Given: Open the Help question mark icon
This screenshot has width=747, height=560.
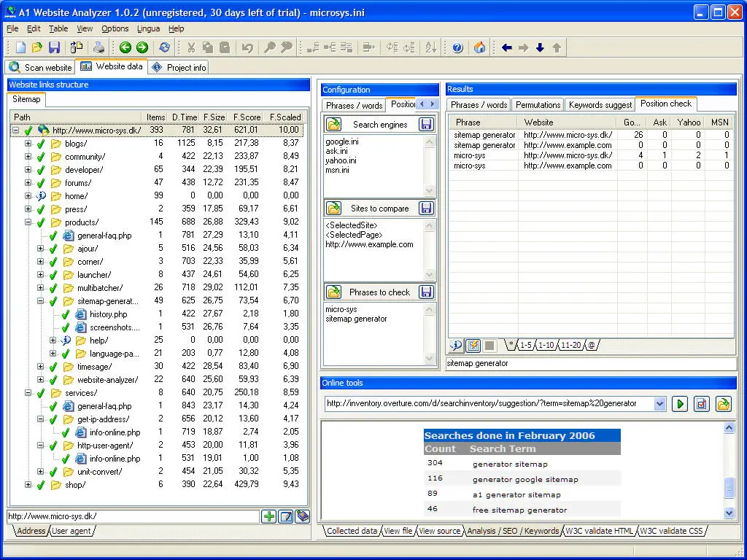Looking at the screenshot, I should (457, 47).
